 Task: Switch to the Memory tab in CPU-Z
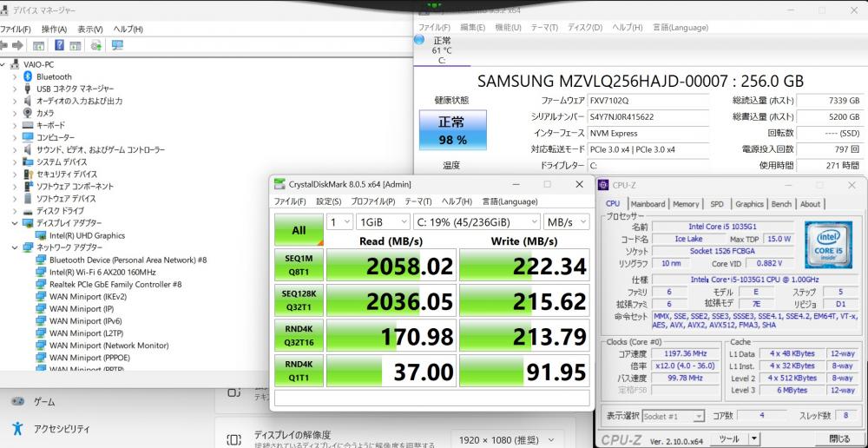coord(686,204)
